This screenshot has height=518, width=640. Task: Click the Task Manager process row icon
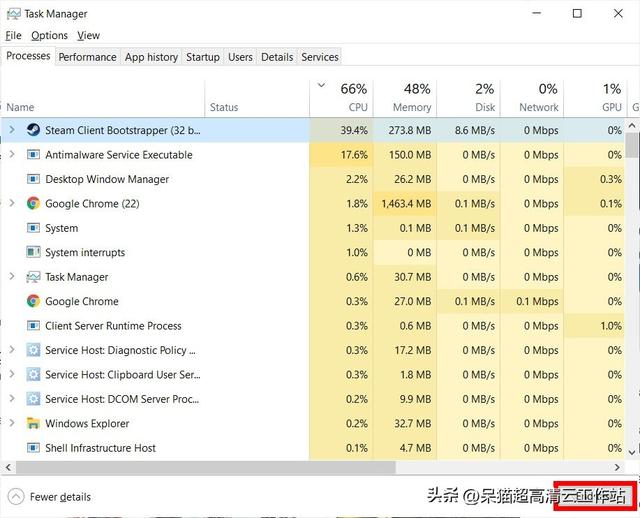33,277
